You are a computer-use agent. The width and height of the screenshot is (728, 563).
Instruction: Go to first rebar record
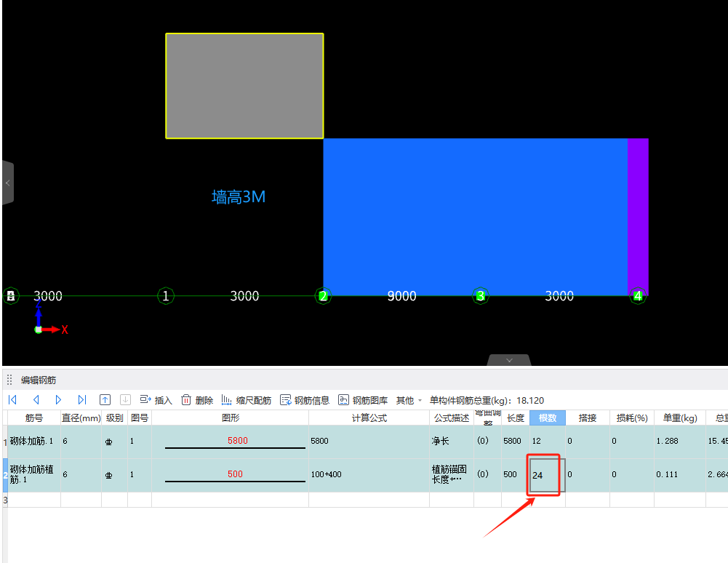pos(12,399)
